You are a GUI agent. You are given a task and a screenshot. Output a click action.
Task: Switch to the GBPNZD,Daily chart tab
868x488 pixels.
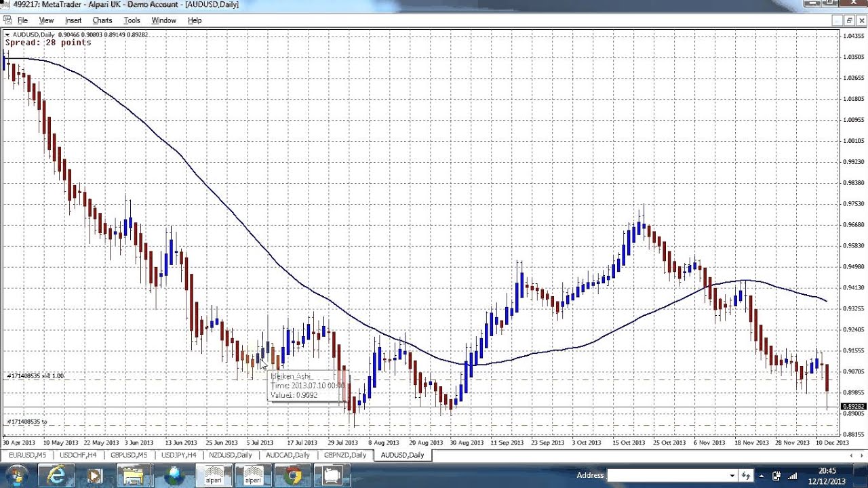pos(345,455)
